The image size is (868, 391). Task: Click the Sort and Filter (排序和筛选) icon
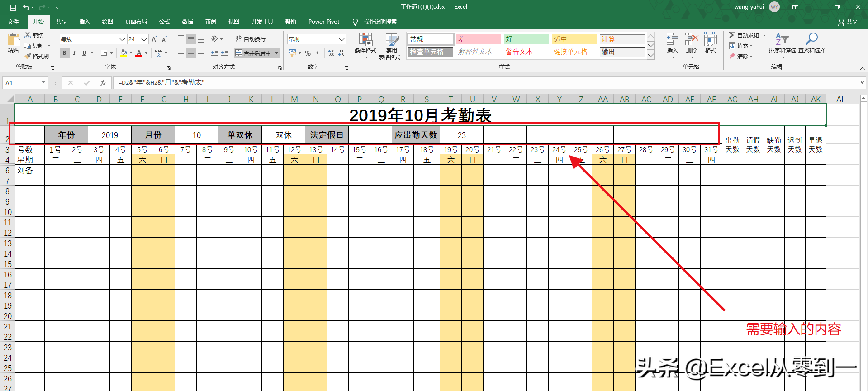tap(782, 39)
